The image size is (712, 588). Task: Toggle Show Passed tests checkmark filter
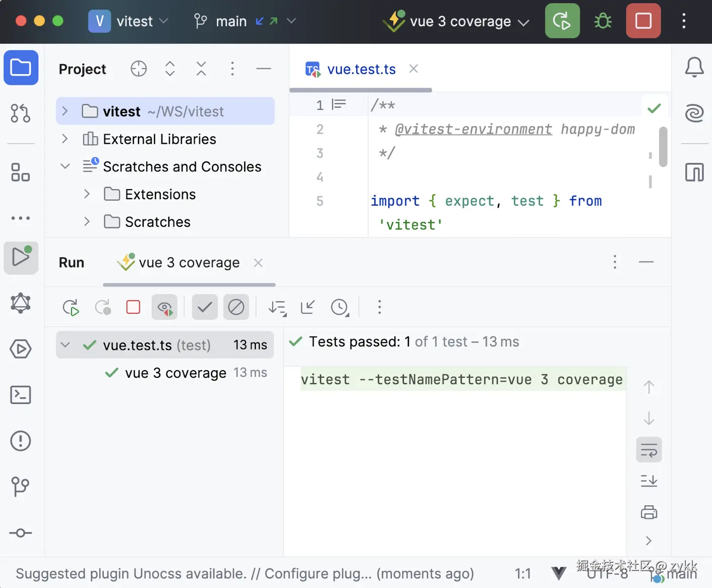205,307
